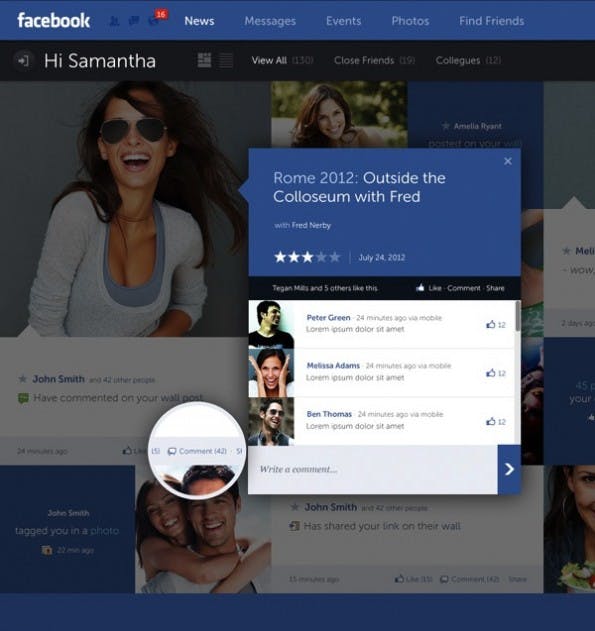Like the wall post from 24 minutes ago
The height and width of the screenshot is (631, 595).
point(134,451)
